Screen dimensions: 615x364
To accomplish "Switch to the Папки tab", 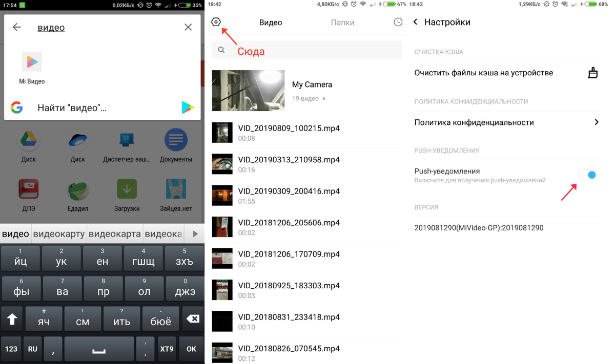I will (x=342, y=22).
